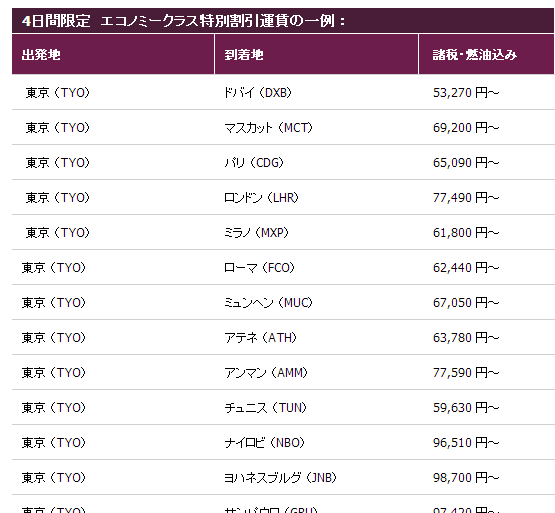The width and height of the screenshot is (555, 513).
Task: Click 東京 (TYO) in the Dubai row
Action: coord(58,93)
